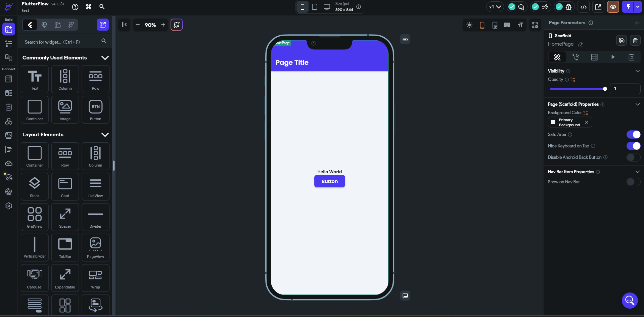Open the run mode dropdown arrow

click(638, 7)
